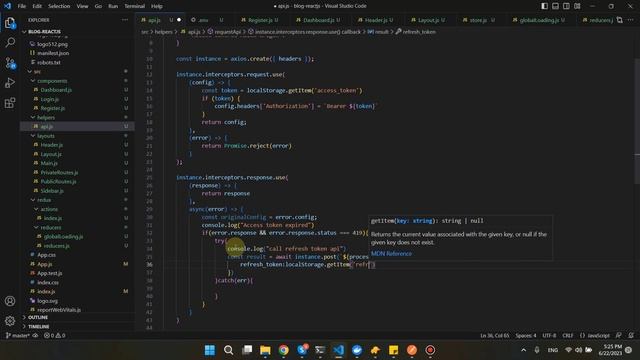
Task: Open editor more actions ellipsis
Action: (x=631, y=20)
